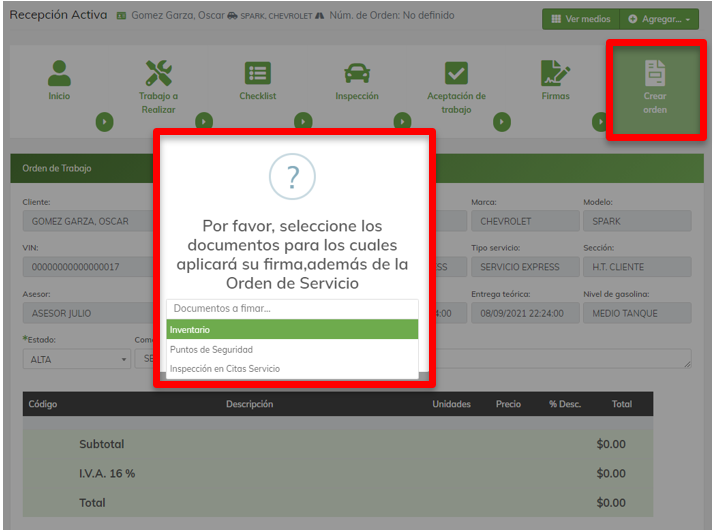The width and height of the screenshot is (713, 530).
Task: Choose Puntos de Seguridad option
Action: point(291,350)
